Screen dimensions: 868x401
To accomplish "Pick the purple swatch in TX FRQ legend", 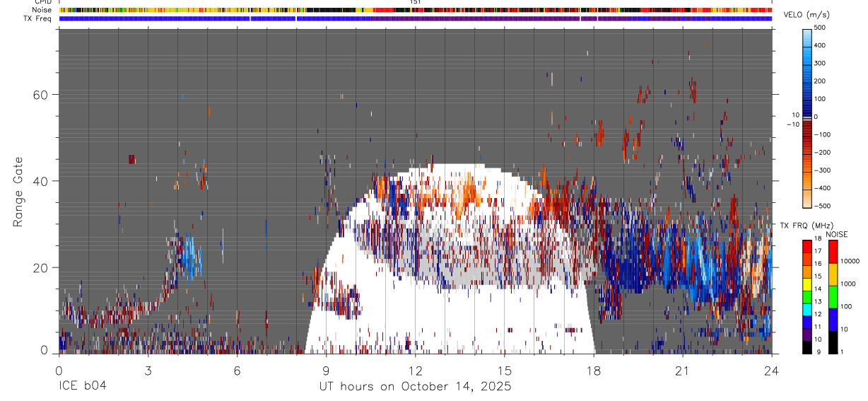I will [808, 335].
